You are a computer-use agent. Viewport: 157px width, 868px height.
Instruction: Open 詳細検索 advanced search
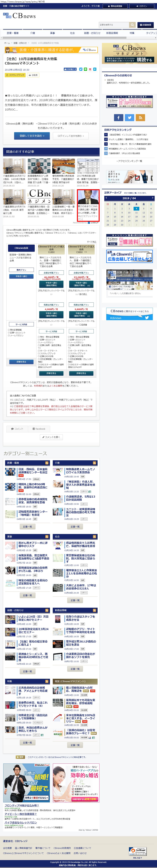145,25
